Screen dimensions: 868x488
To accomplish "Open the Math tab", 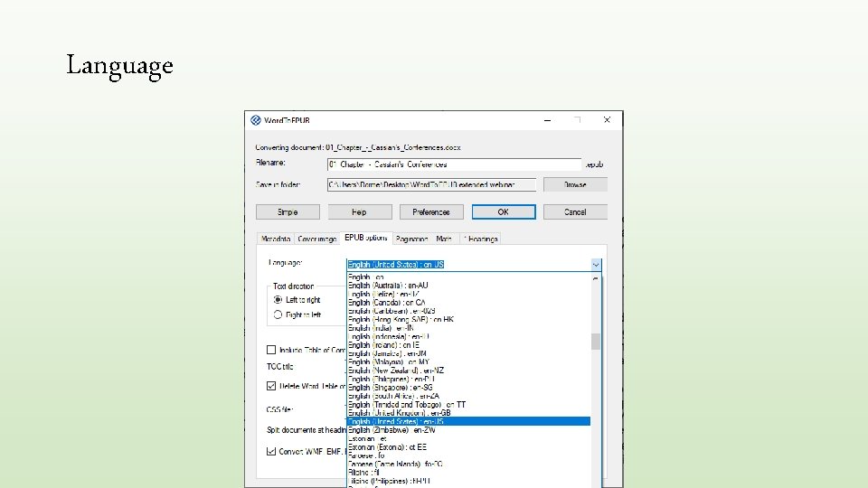I will pos(444,239).
